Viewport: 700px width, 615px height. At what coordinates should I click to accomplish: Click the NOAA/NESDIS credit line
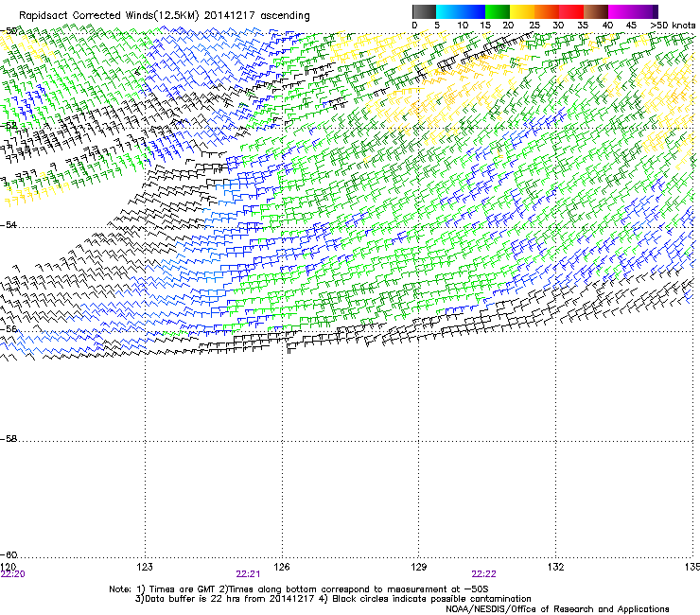(x=557, y=609)
